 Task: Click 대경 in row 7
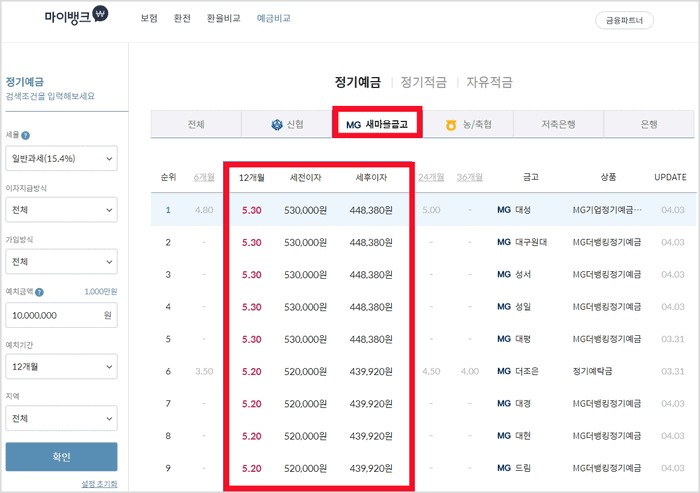[523, 403]
